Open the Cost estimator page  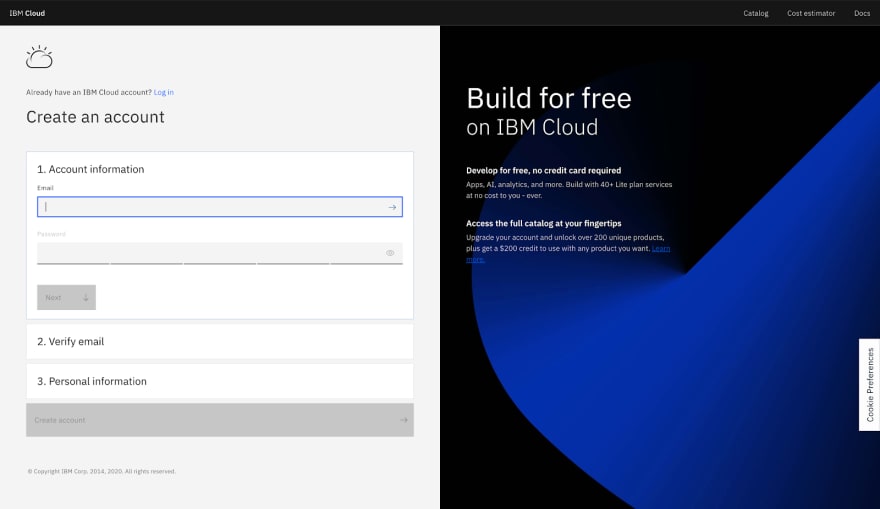(811, 13)
